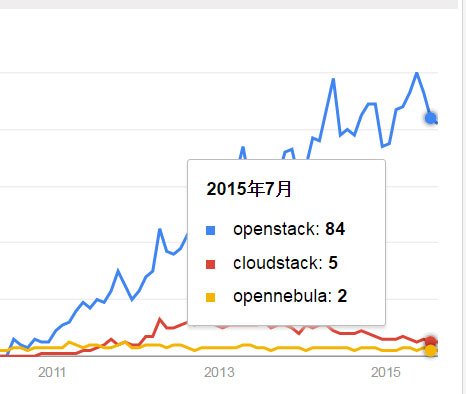Viewport: 466px width, 394px height.
Task: Select the 2015 axis label
Action: tap(386, 372)
